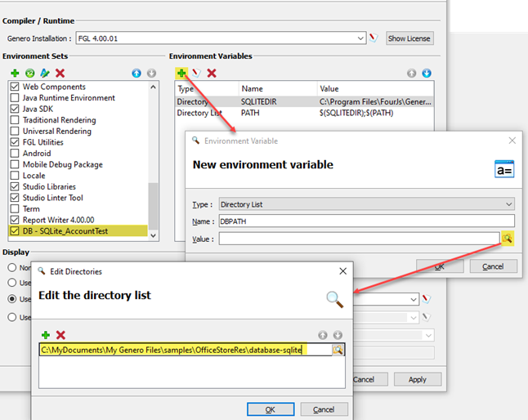
Task: Toggle DB - SQLite_AccountTest checkbox
Action: click(15, 231)
